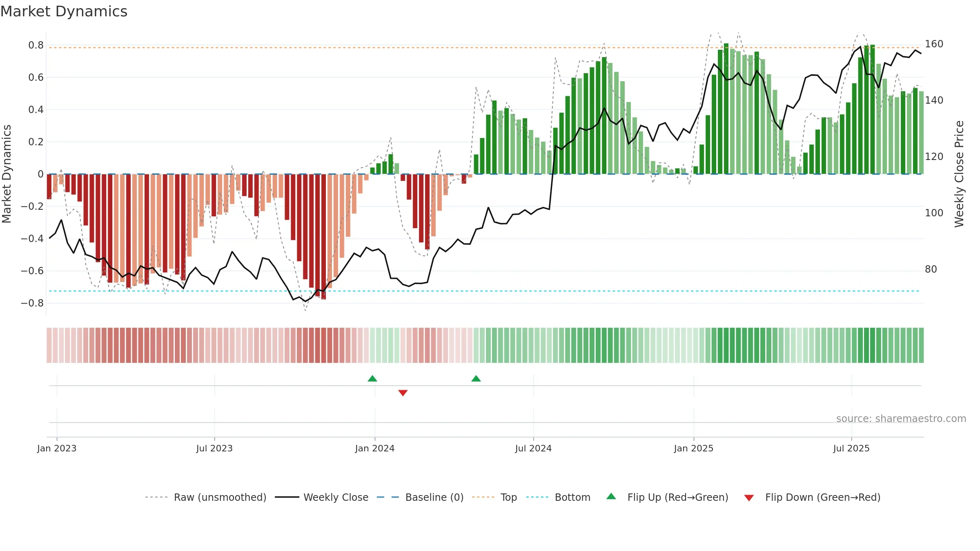Click the −0.8 left axis tick label
980x551 pixels.
(x=32, y=303)
